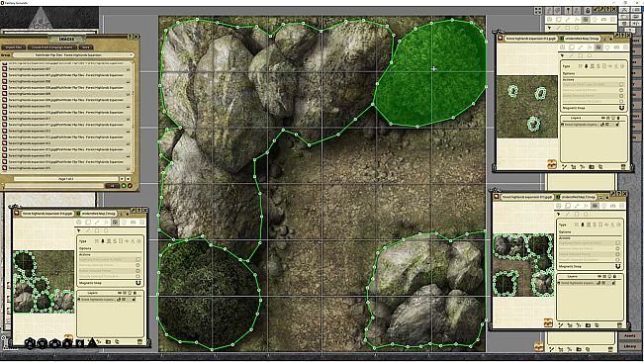Click the trash icon in bottom-right window
Viewport: 644px width, 362px height.
click(x=619, y=325)
